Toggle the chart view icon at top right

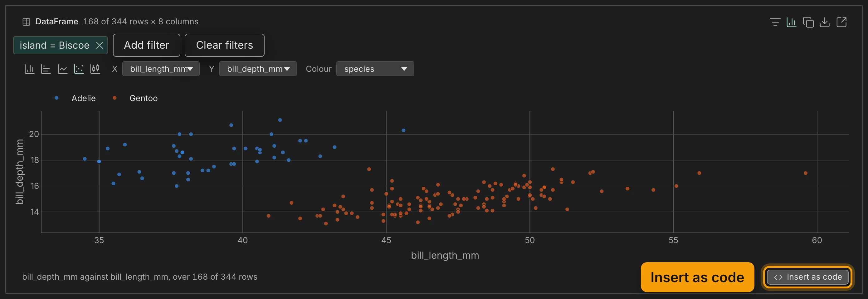click(792, 22)
